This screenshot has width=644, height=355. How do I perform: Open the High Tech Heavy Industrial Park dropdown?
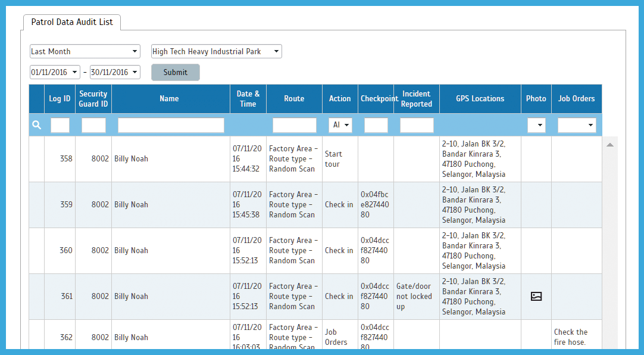[217, 51]
